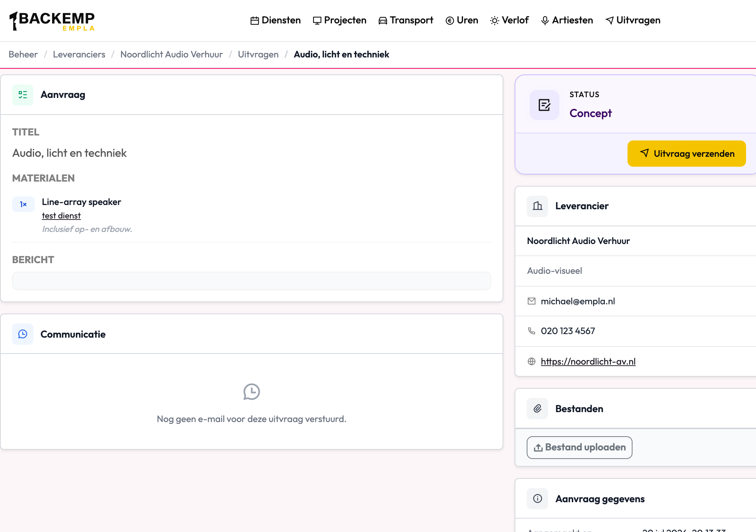The height and width of the screenshot is (532, 756).
Task: Open the https://noordlicht-av.nl website link
Action: pyautogui.click(x=588, y=361)
